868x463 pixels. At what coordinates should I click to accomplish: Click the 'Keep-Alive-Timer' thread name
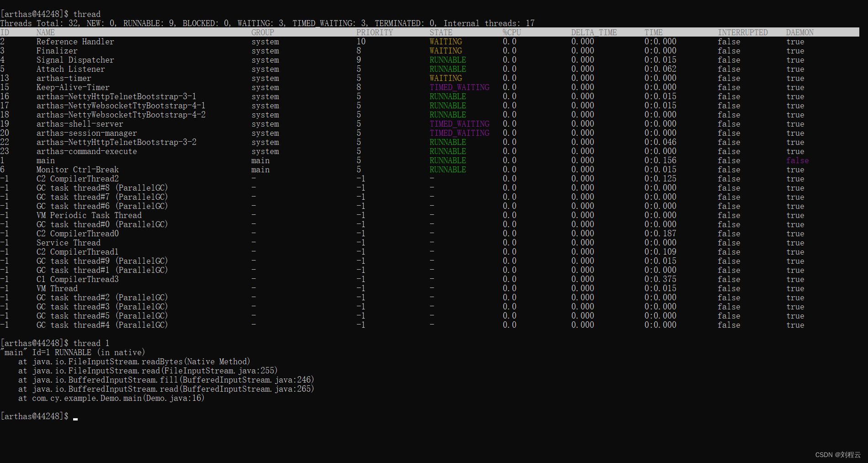pos(73,87)
